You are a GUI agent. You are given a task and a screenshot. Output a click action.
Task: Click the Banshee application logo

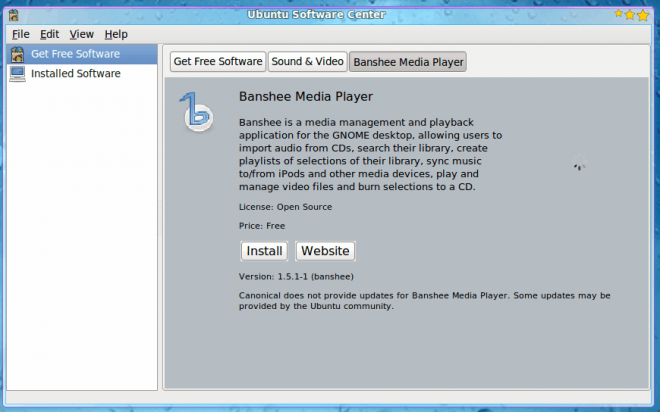(197, 112)
